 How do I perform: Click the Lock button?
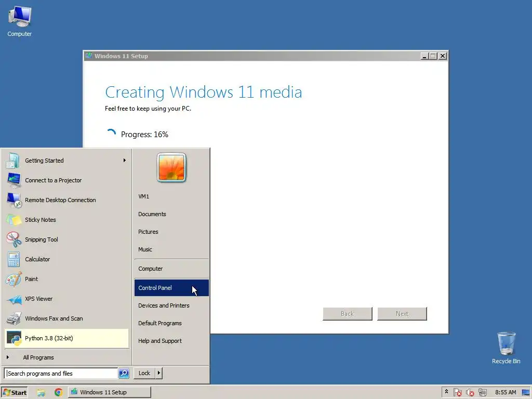pos(144,373)
